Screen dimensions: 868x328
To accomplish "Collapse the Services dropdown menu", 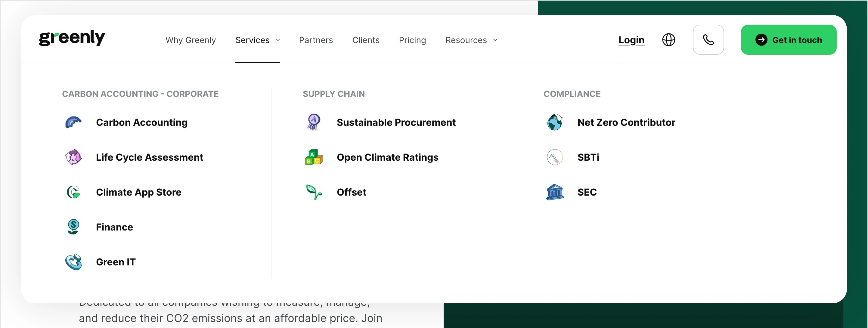I will coord(253,40).
